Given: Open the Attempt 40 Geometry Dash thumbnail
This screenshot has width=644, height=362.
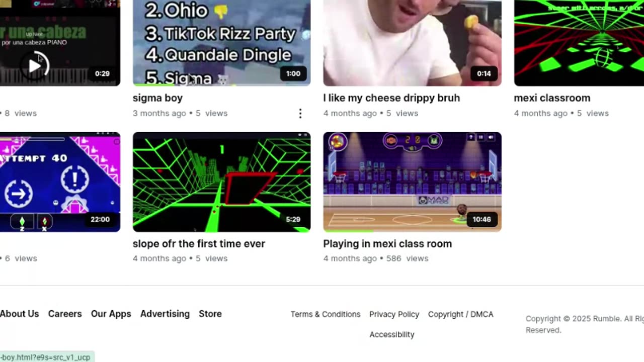Looking at the screenshot, I should point(60,182).
